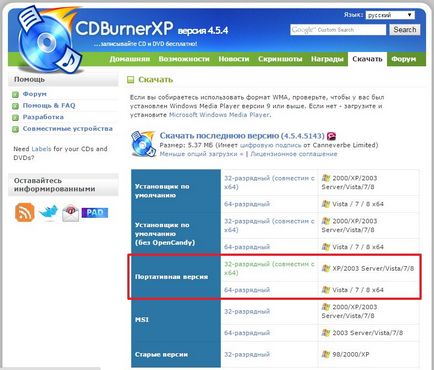Click the Search button
Image resolution: width=434 pixels, height=370 pixels.
coord(405,30)
